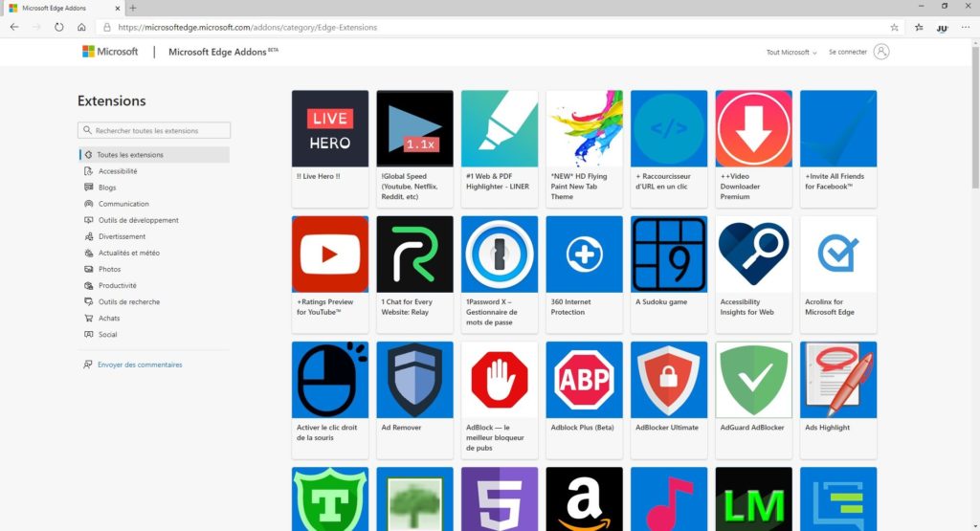Add page to favorites with star icon
Image resolution: width=980 pixels, height=531 pixels.
pos(895,28)
